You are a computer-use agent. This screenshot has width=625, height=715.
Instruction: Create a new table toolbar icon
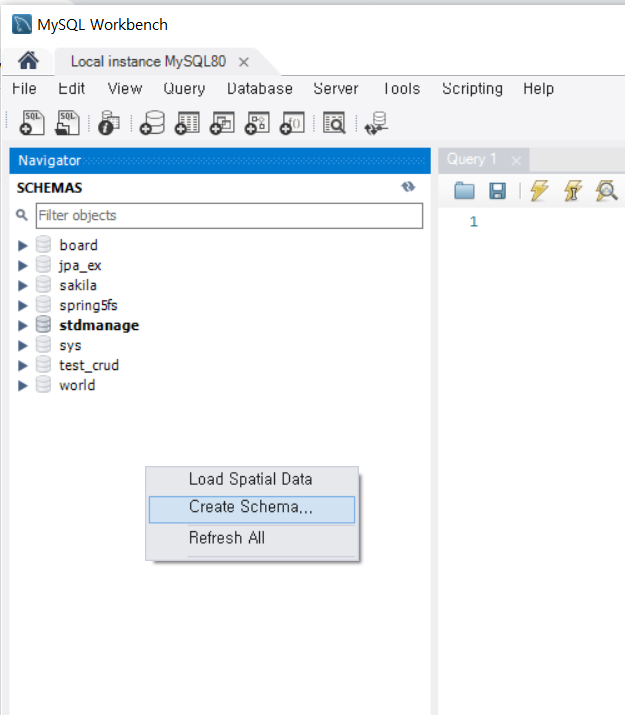pyautogui.click(x=187, y=123)
